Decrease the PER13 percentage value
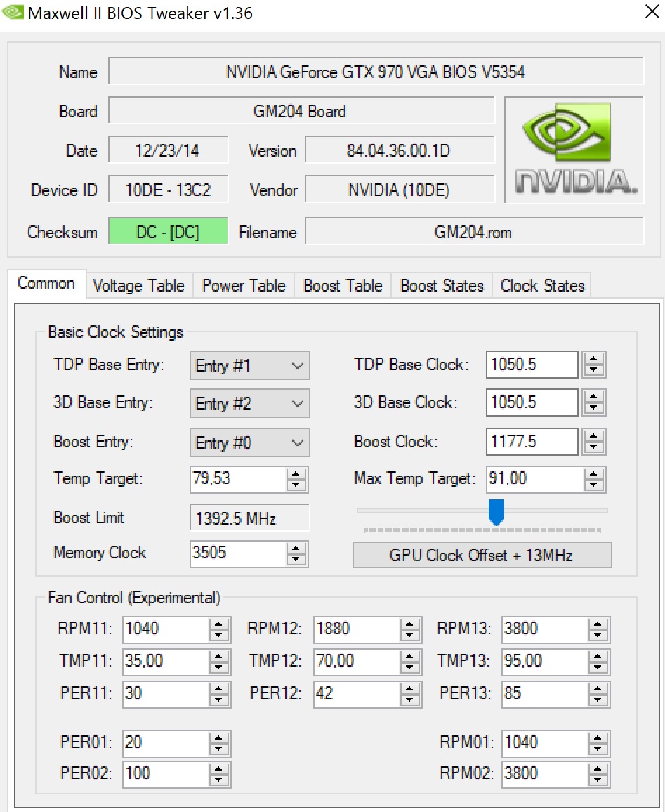Screen dimensions: 665x812 (598, 700)
